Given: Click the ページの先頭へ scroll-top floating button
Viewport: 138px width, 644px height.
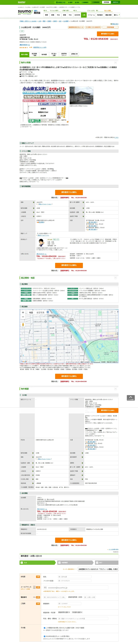Looking at the screenshot, I should [x=131, y=398].
